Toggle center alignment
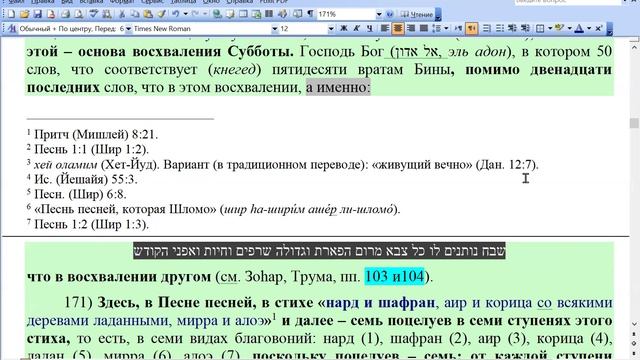 coord(398,29)
